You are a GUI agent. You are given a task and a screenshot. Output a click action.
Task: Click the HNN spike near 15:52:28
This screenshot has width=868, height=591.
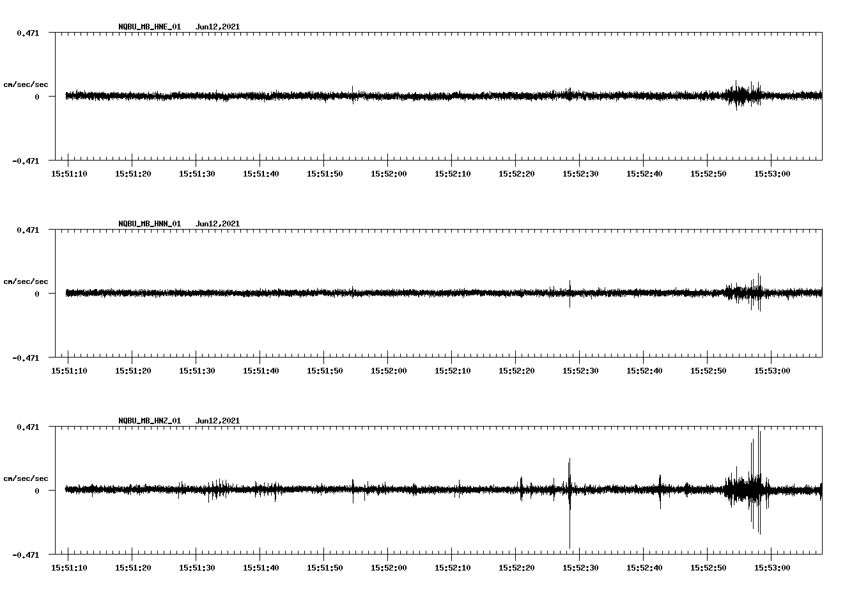point(570,294)
